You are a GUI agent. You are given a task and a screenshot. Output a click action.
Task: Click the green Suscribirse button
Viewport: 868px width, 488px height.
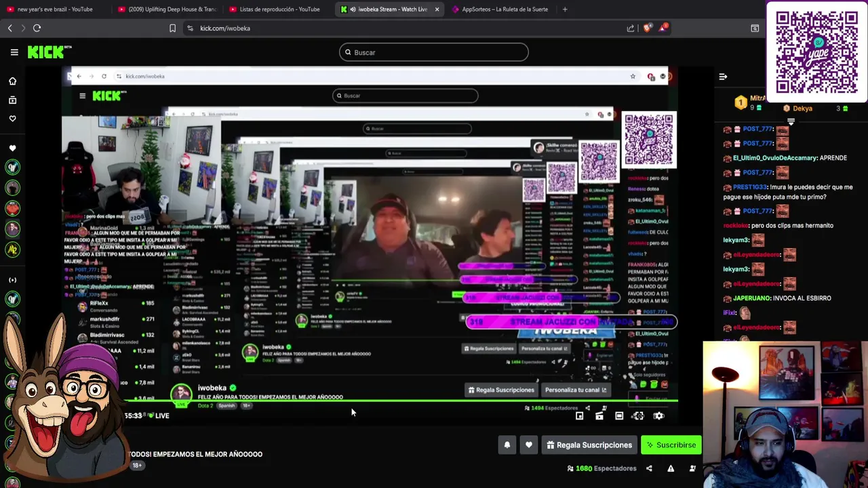point(671,445)
